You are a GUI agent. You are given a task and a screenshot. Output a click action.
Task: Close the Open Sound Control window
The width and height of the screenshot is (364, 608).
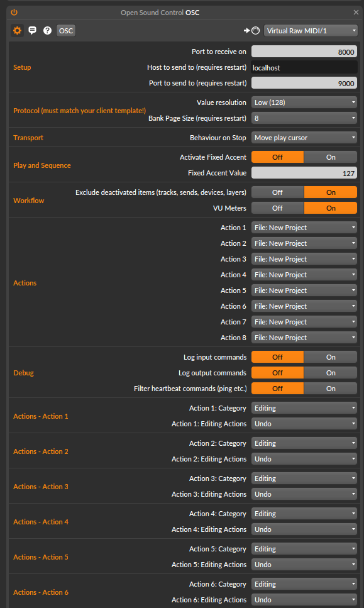355,12
